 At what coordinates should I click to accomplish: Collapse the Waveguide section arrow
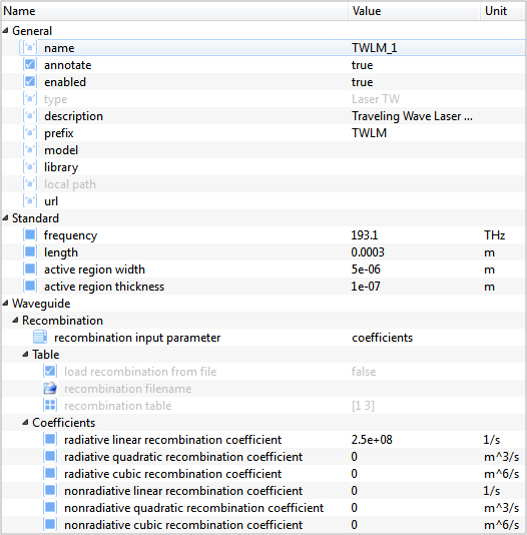(5, 303)
